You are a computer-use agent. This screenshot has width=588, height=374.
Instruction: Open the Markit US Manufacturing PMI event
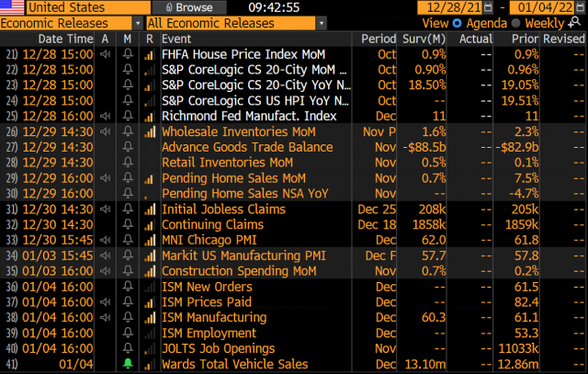[243, 255]
